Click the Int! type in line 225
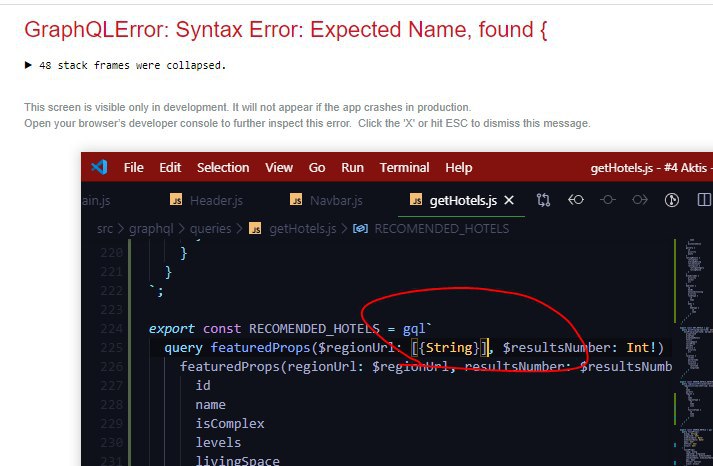Viewport: 713px width, 466px height. coord(641,348)
